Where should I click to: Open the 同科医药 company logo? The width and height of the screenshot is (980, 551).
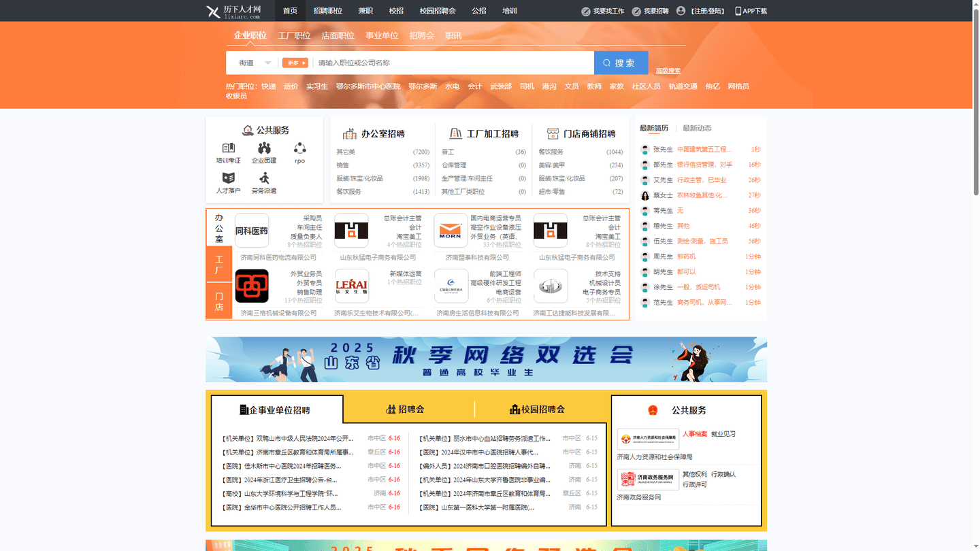pyautogui.click(x=252, y=231)
